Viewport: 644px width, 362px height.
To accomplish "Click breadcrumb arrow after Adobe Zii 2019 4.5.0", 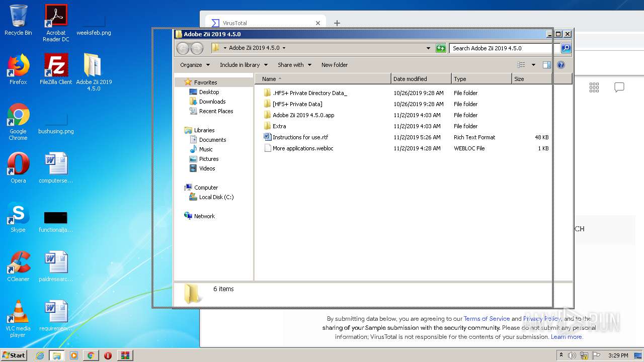I will [x=284, y=48].
